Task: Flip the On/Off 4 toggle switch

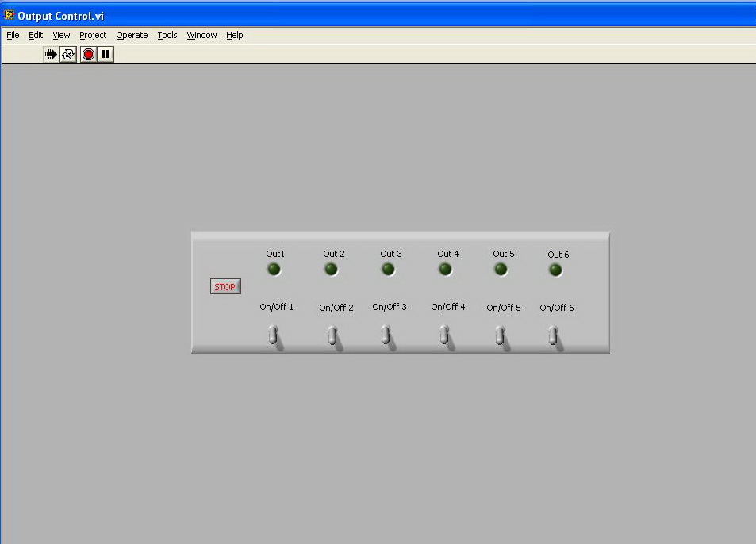Action: coord(444,335)
